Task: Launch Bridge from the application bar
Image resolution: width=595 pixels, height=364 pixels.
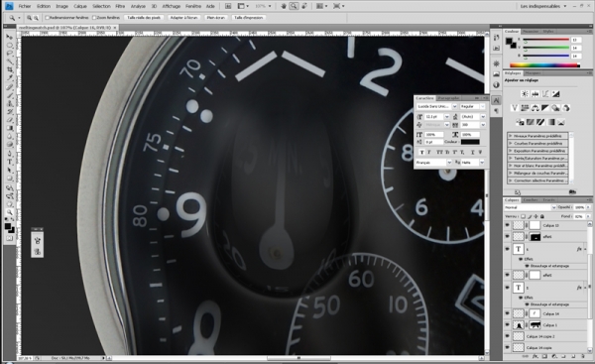Action: [x=228, y=6]
